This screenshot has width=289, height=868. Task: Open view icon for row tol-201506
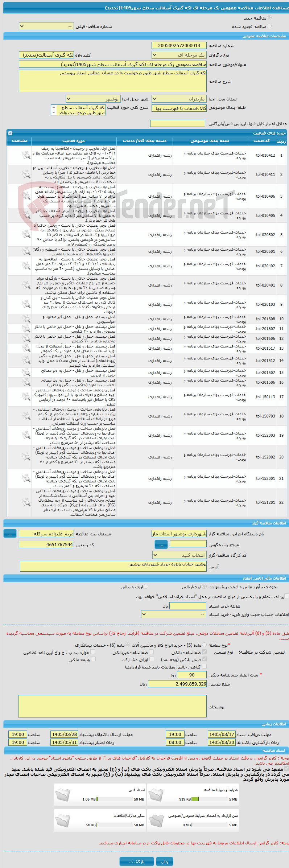[26, 383]
